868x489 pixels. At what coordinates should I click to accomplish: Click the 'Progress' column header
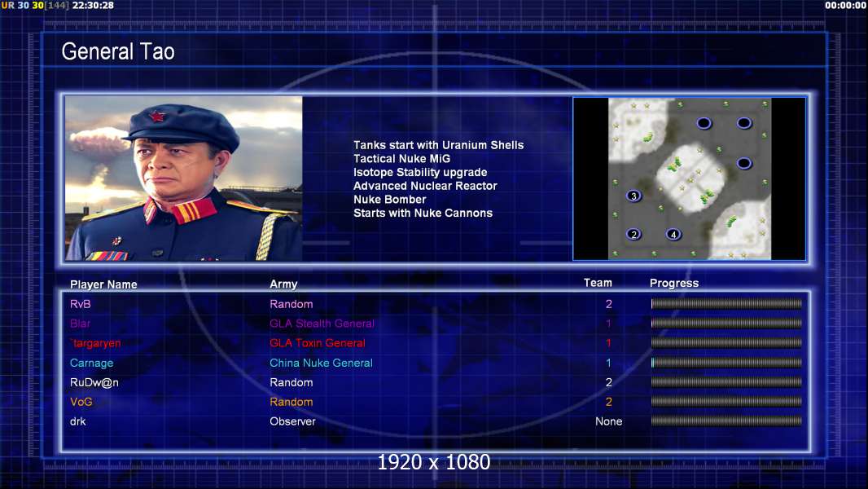click(674, 284)
